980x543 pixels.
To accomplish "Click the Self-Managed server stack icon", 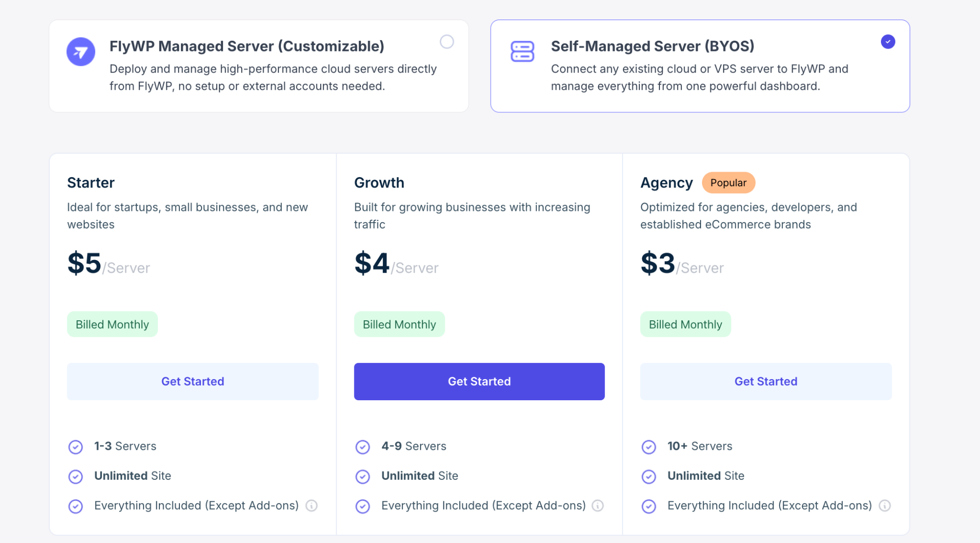I will click(522, 52).
